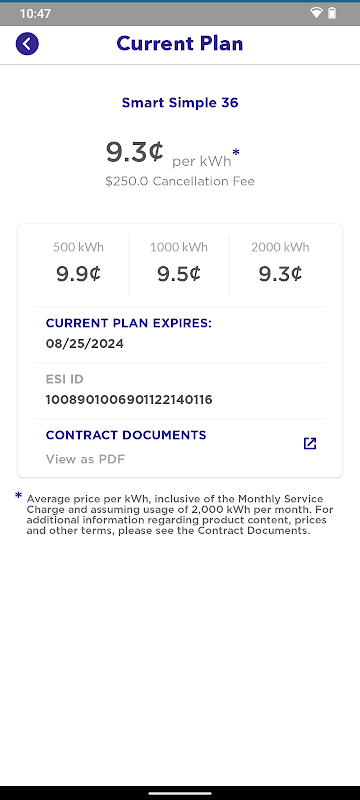Image resolution: width=360 pixels, height=800 pixels.
Task: Select View as PDF link
Action: click(85, 459)
